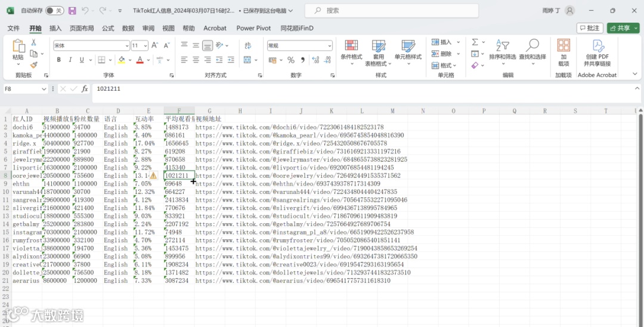This screenshot has width=644, height=327.
Task: Click the Increase Indent icon
Action: click(231, 60)
